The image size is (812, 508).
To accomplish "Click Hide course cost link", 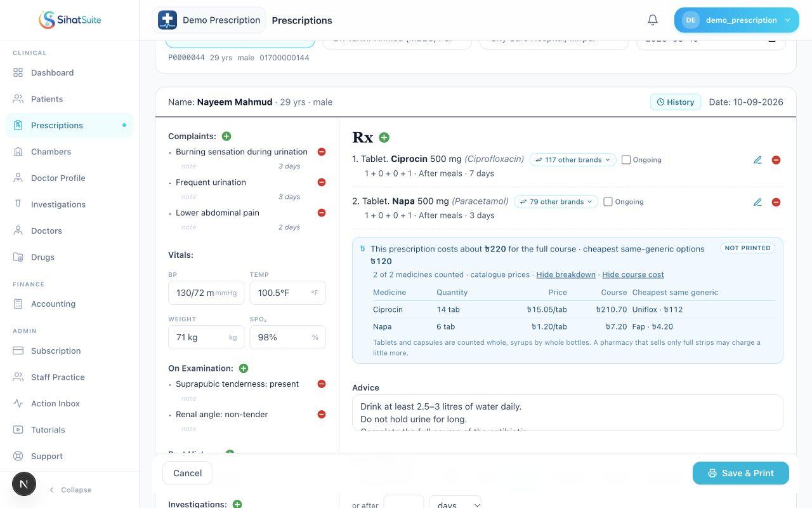I will coord(633,274).
